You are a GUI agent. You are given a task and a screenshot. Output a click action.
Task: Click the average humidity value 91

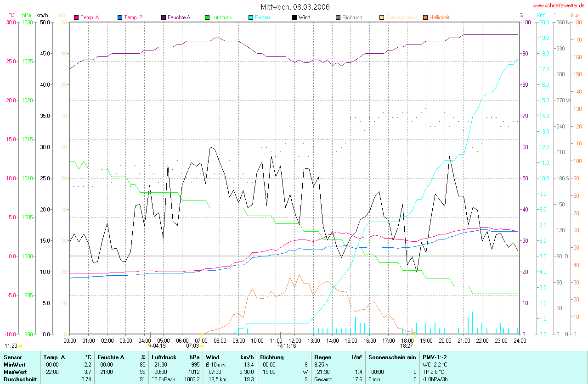point(143,379)
